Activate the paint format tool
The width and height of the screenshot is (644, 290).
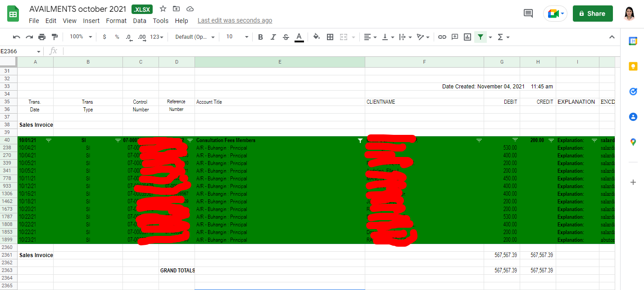(x=54, y=37)
